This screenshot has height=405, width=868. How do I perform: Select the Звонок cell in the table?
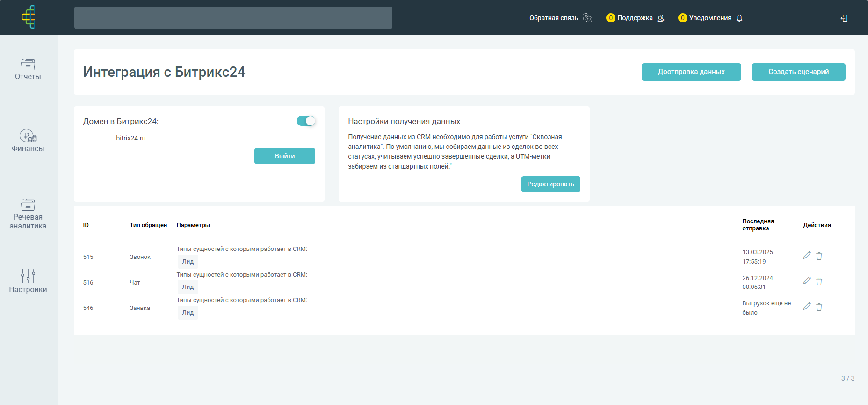[x=140, y=257]
